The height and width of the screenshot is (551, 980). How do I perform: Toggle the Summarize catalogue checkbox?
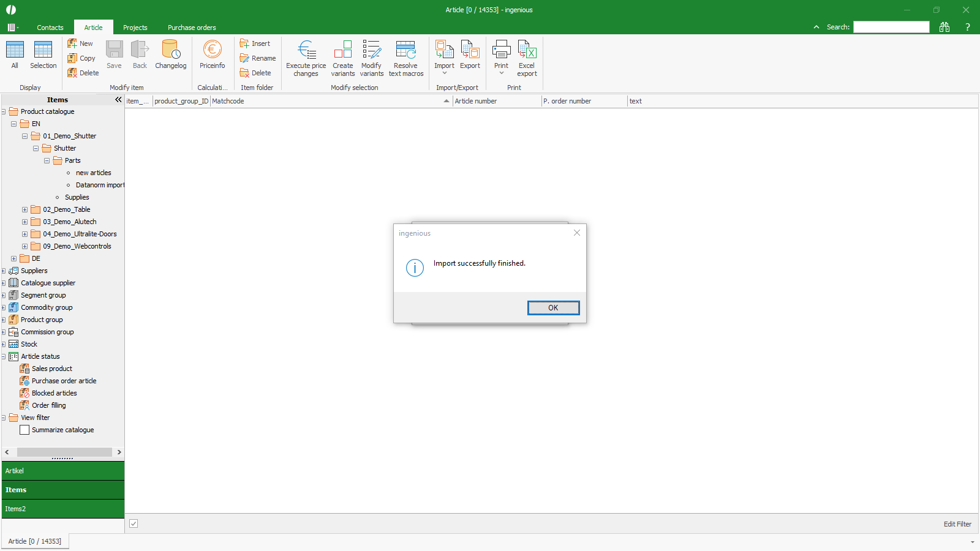(24, 430)
